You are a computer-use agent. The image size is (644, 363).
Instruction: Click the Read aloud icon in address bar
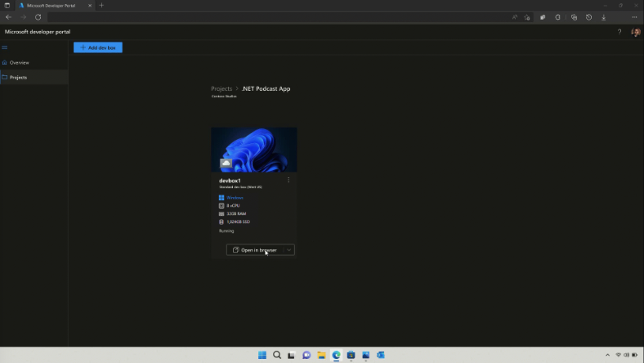514,17
